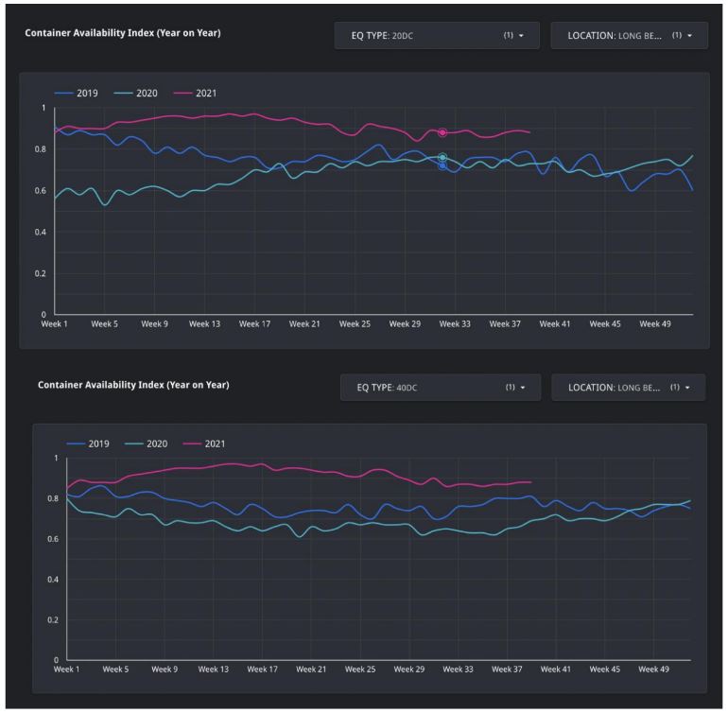Open the EQ TYPE 20DC dropdown

(436, 35)
